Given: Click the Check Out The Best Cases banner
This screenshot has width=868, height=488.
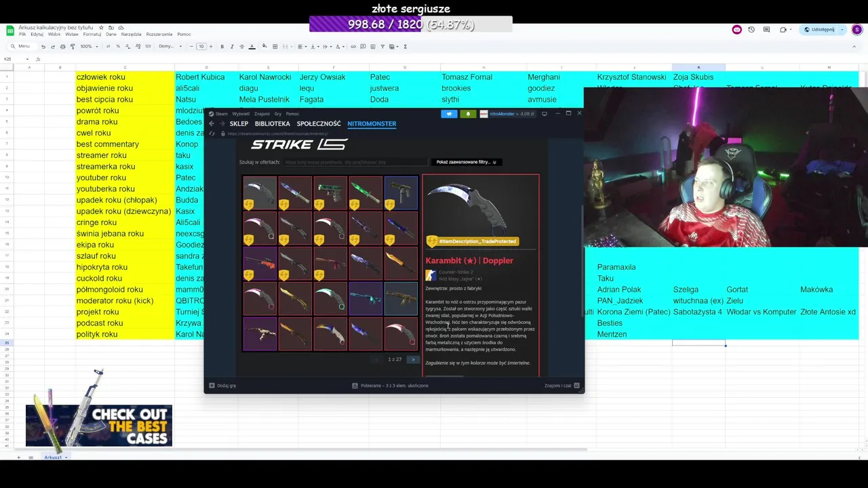Looking at the screenshot, I should 99,426.
